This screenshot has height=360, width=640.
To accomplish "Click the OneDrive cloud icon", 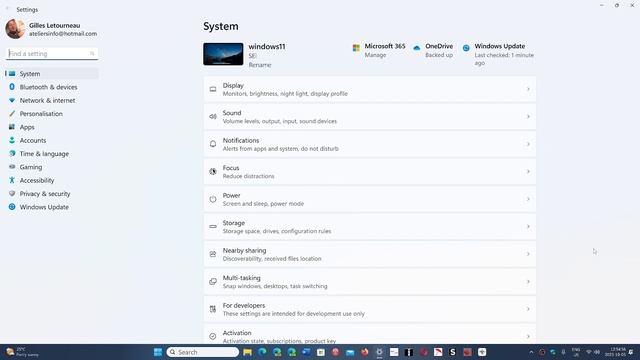I will coord(417,48).
